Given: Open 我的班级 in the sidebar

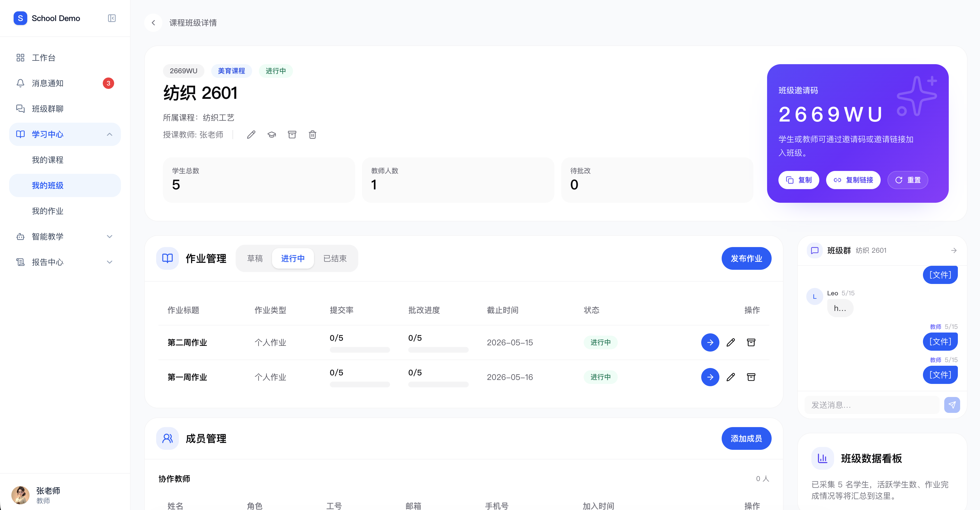Looking at the screenshot, I should 65,185.
